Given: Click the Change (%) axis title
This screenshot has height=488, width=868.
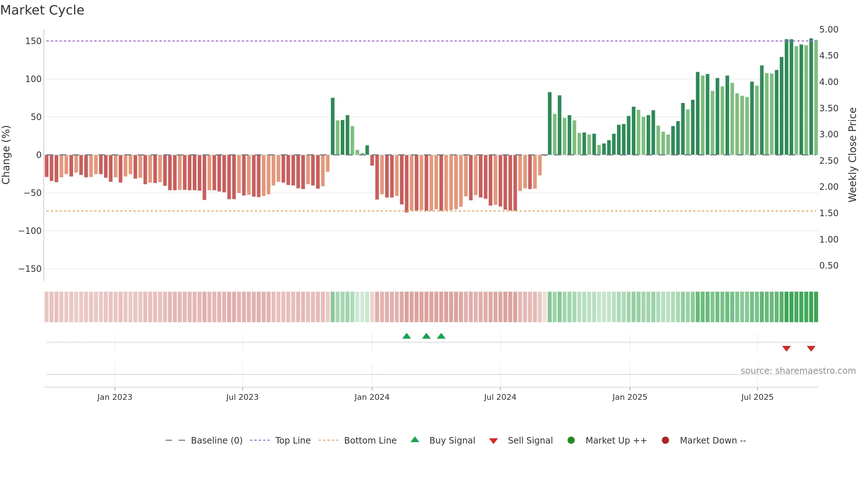Looking at the screenshot, I should click(x=6, y=155).
